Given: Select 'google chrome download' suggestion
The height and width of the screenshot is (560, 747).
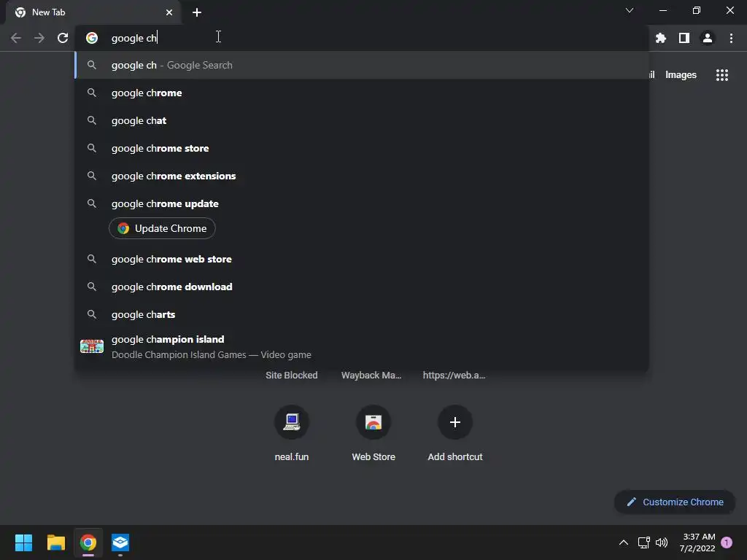Looking at the screenshot, I should (x=362, y=287).
